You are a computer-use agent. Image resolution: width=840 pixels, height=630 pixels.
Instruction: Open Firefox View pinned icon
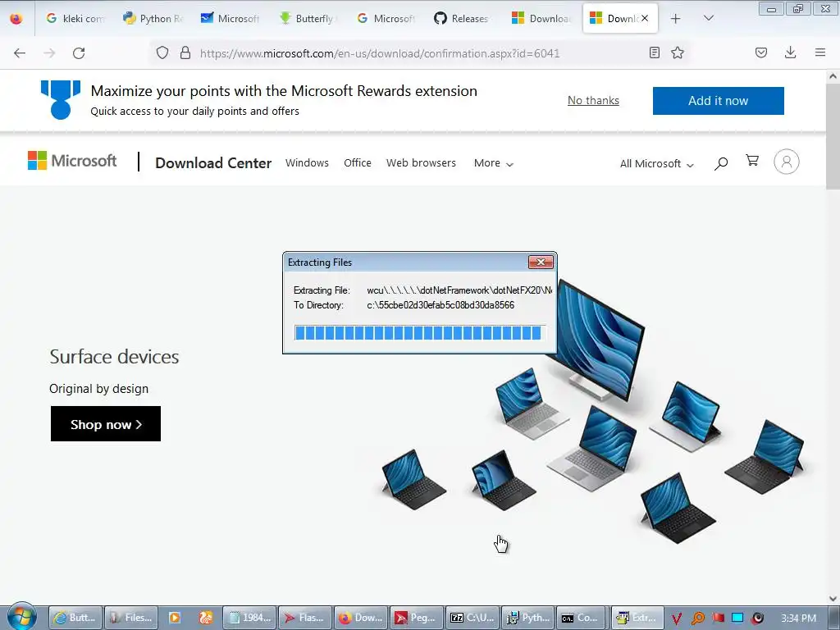pos(16,18)
